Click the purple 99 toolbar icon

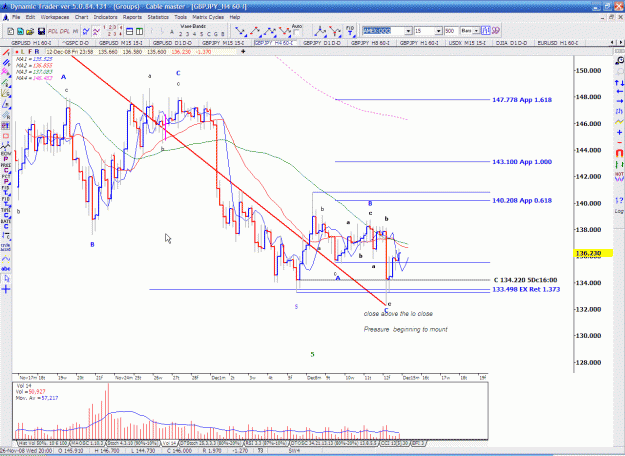(496, 31)
